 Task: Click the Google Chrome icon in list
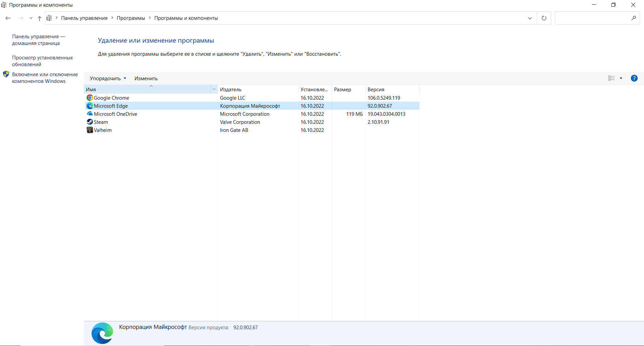(x=90, y=98)
